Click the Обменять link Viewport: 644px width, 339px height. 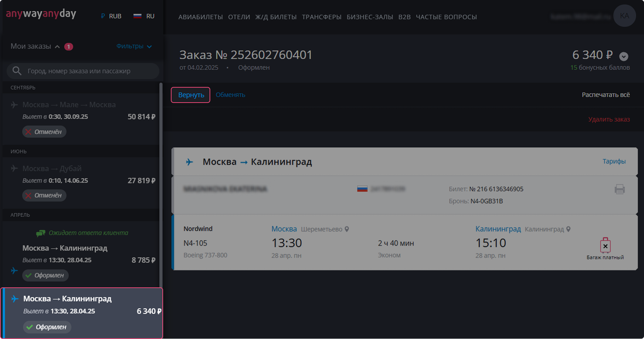pos(230,95)
